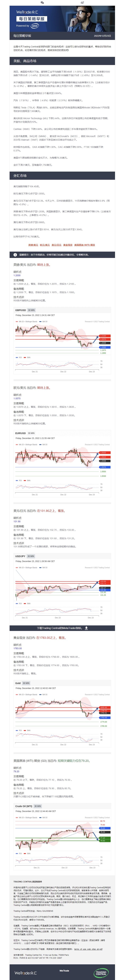
Task: Open the 欧元/美元 quick link
Action: coord(45,245)
